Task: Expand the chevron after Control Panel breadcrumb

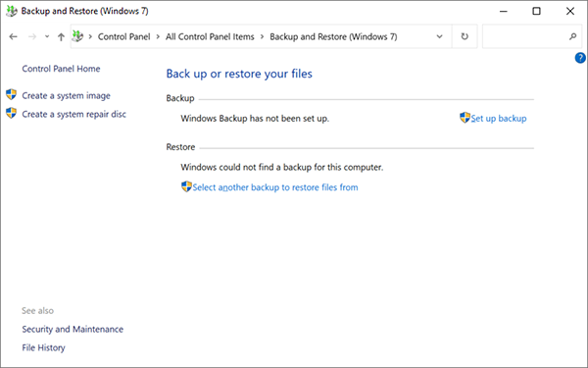Action: [x=158, y=37]
